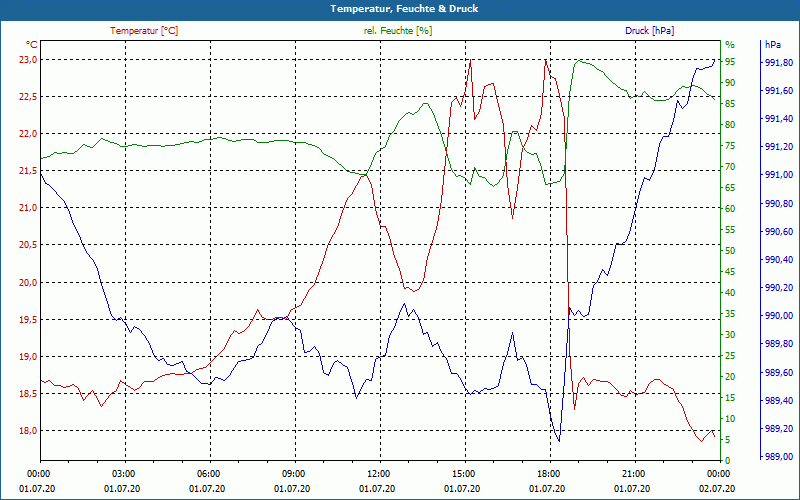Viewport: 800px width, 500px height.
Task: Click the 30 humidity axis value
Action: tap(730, 334)
